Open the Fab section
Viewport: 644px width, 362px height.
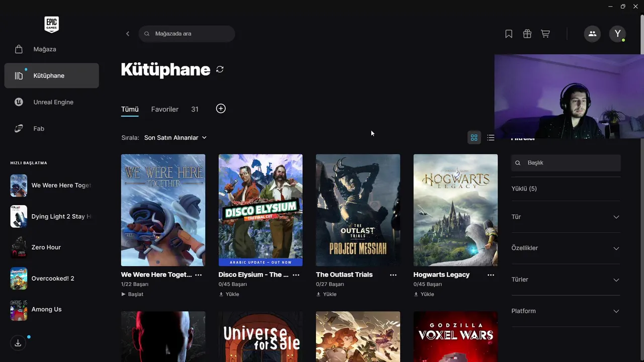point(51,129)
